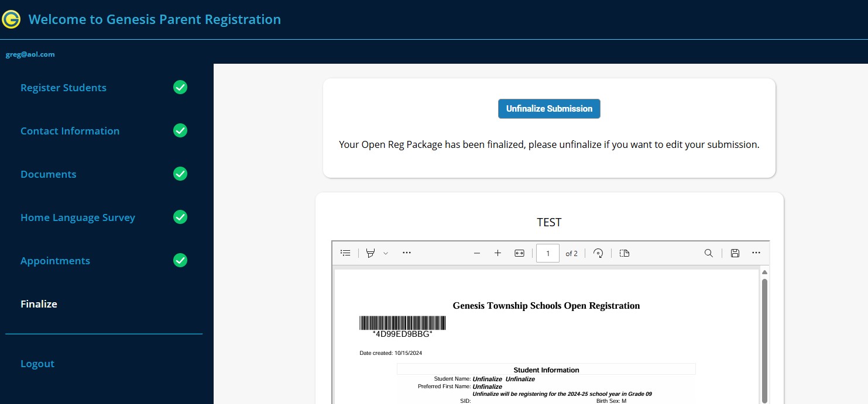Open the PDF table of contents icon
This screenshot has width=868, height=404.
pyautogui.click(x=345, y=253)
